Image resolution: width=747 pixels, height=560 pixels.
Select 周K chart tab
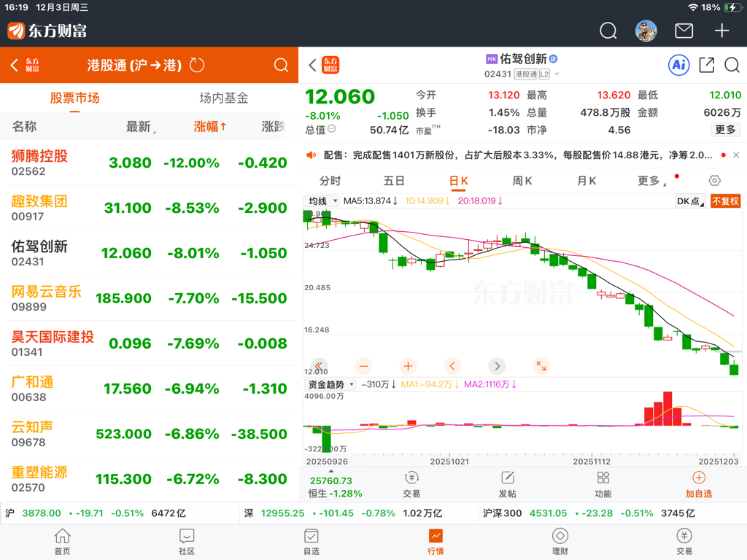tap(522, 181)
